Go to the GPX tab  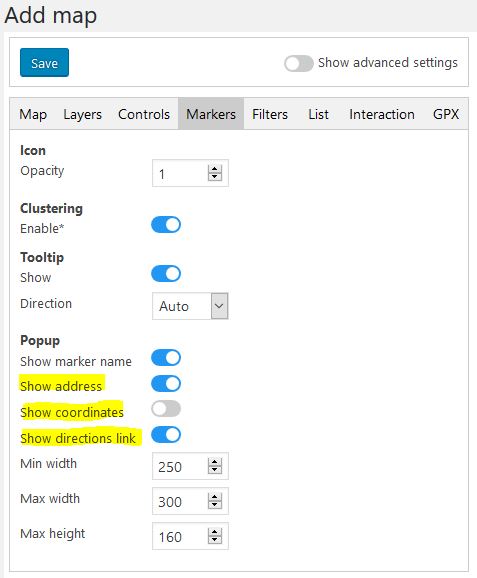[446, 114]
